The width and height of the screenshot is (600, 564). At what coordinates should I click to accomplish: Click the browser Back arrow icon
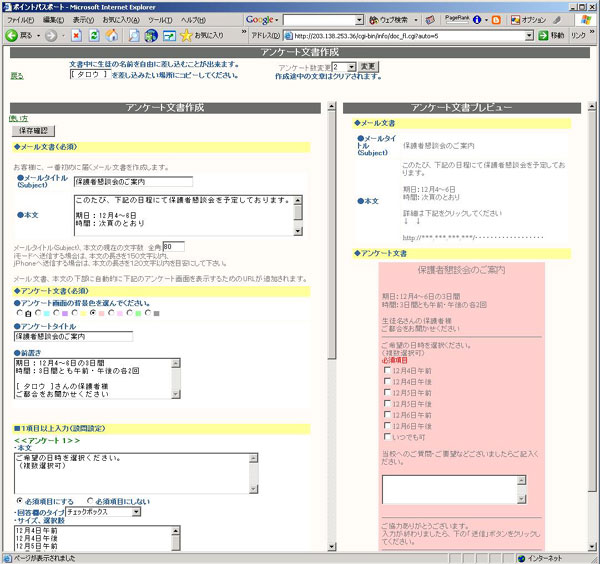coord(11,35)
